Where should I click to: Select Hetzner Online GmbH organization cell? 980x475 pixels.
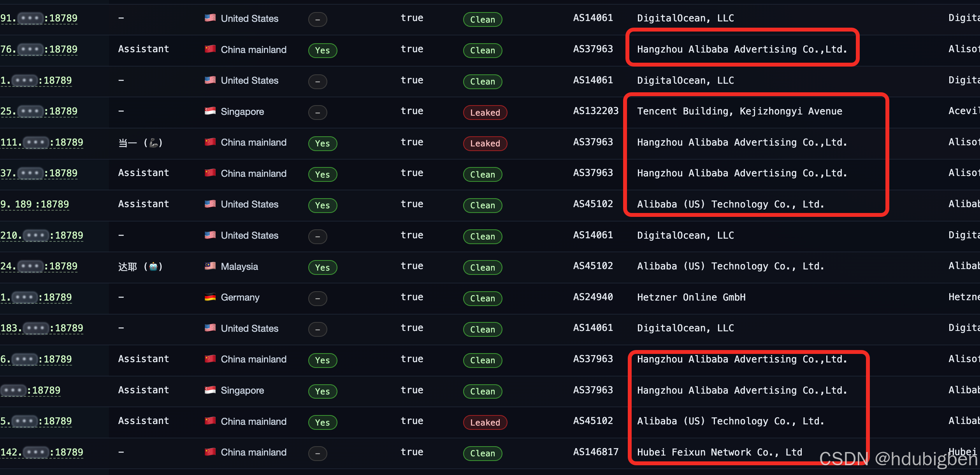click(x=691, y=297)
